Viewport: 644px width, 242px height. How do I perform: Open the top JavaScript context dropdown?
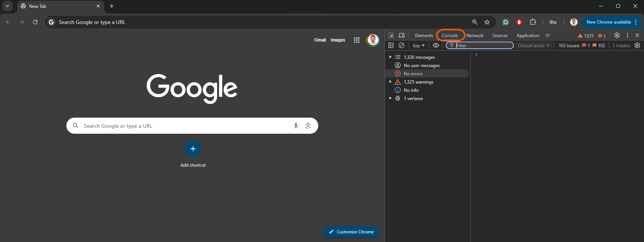click(419, 46)
